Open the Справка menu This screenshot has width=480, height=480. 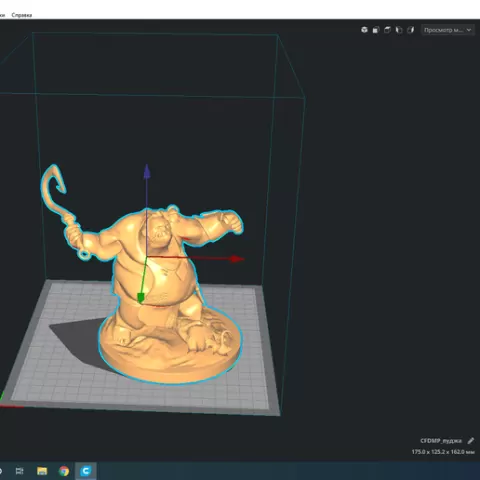[22, 15]
